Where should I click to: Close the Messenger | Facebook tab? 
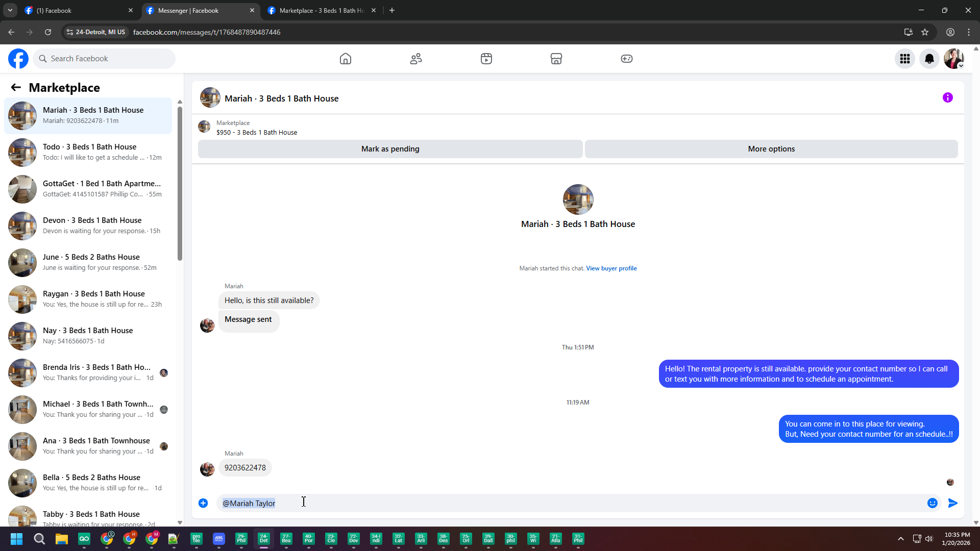coord(252,10)
